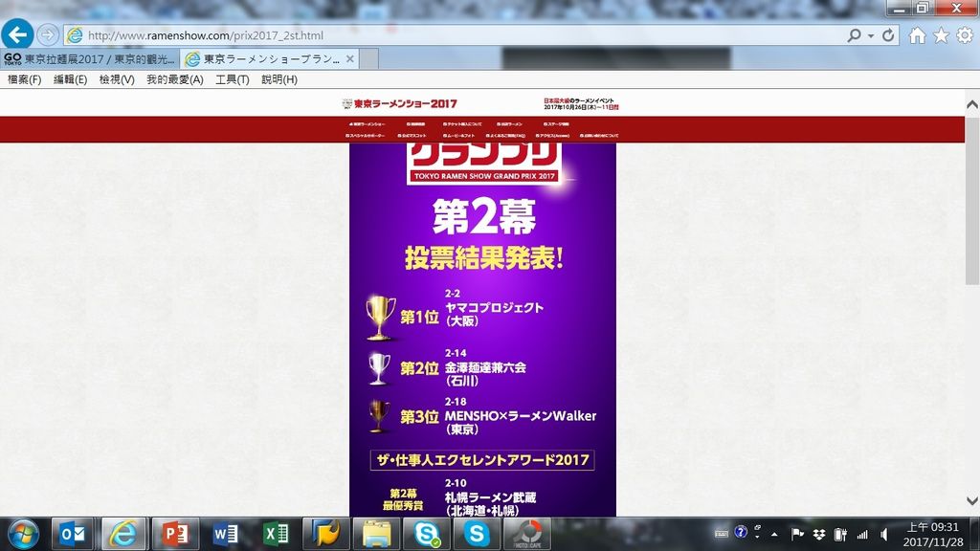
Task: Click the battery power tray icon
Action: click(x=840, y=534)
